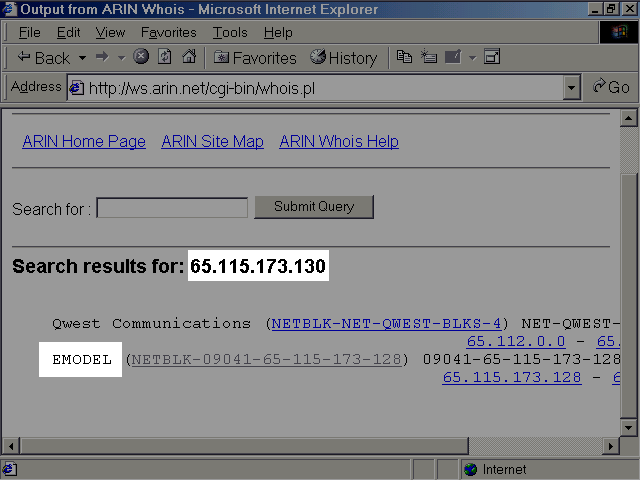Restore the Internet Explorer window

(x=611, y=9)
